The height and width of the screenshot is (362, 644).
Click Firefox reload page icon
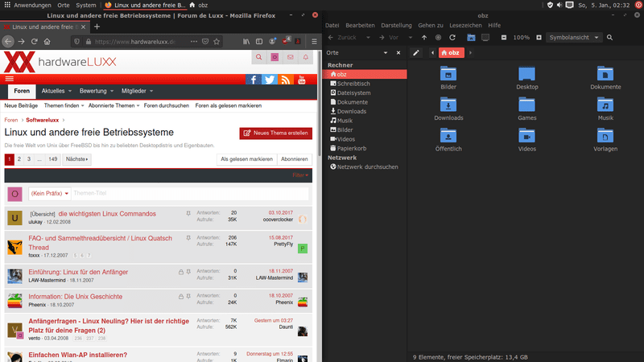[35, 42]
